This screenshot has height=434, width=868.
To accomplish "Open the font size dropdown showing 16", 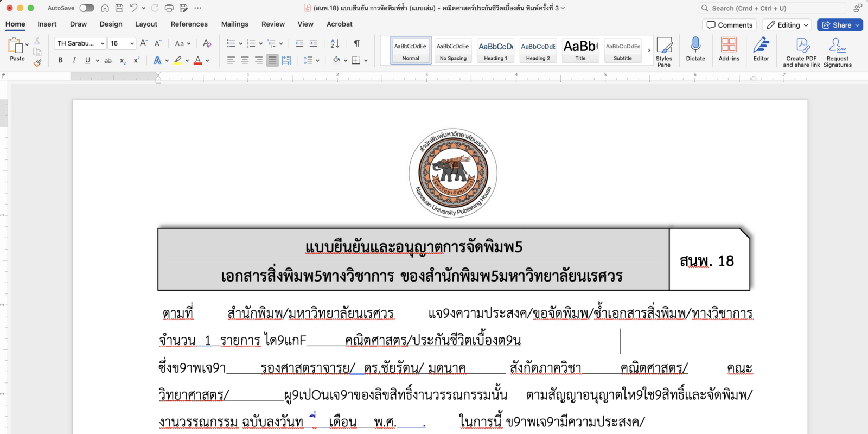I will pos(122,43).
